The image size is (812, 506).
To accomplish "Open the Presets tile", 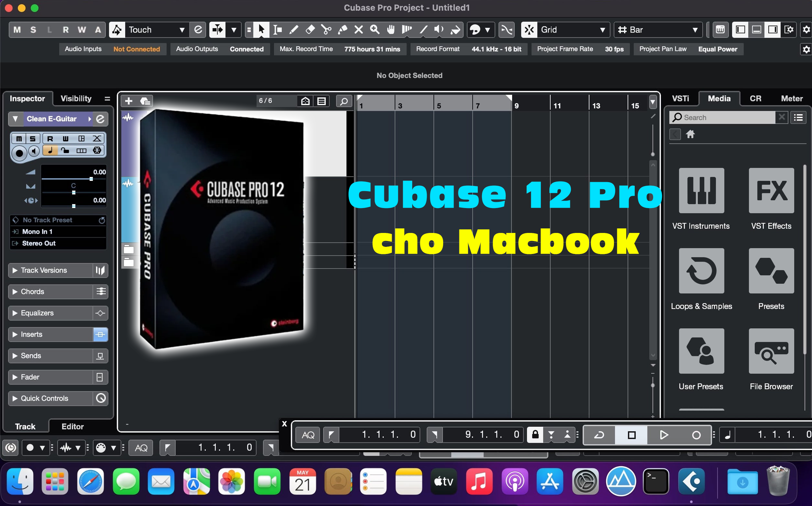I will (x=771, y=271).
